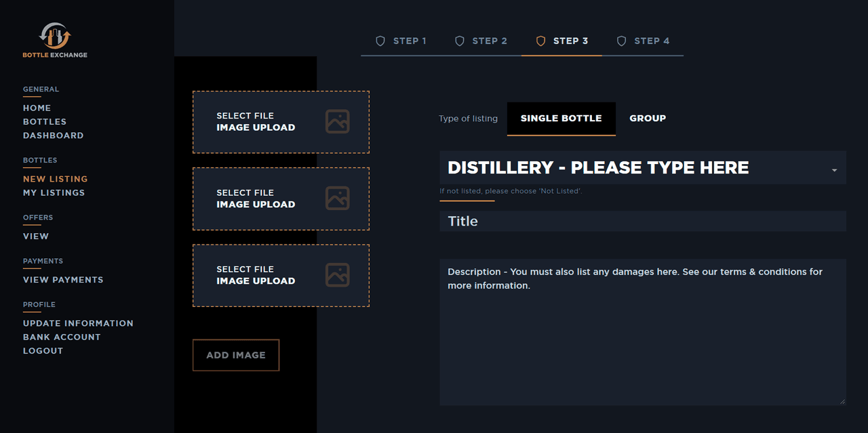
Task: Click the Step 1 shield icon
Action: click(x=380, y=41)
